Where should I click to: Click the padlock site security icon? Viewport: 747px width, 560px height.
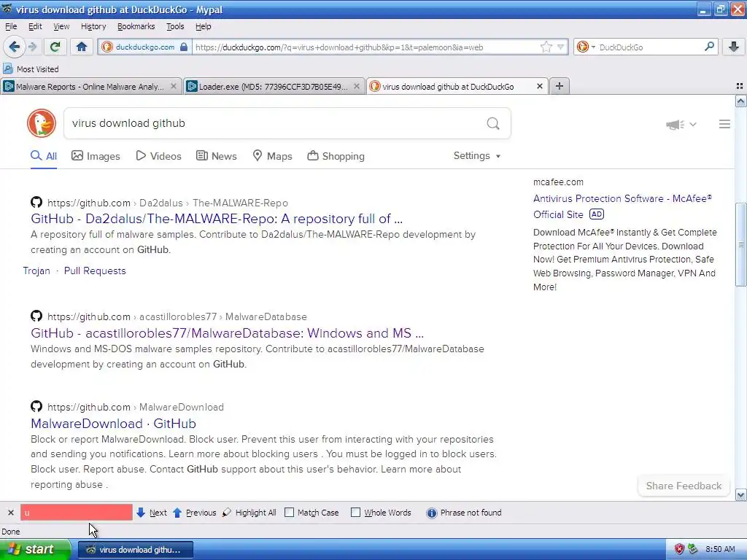[x=184, y=47]
